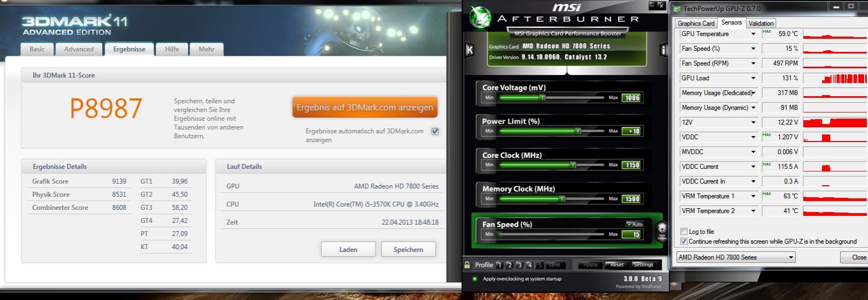Image resolution: width=868 pixels, height=300 pixels.
Task: Open the VRM Temperature 1 dropdown
Action: click(x=753, y=196)
